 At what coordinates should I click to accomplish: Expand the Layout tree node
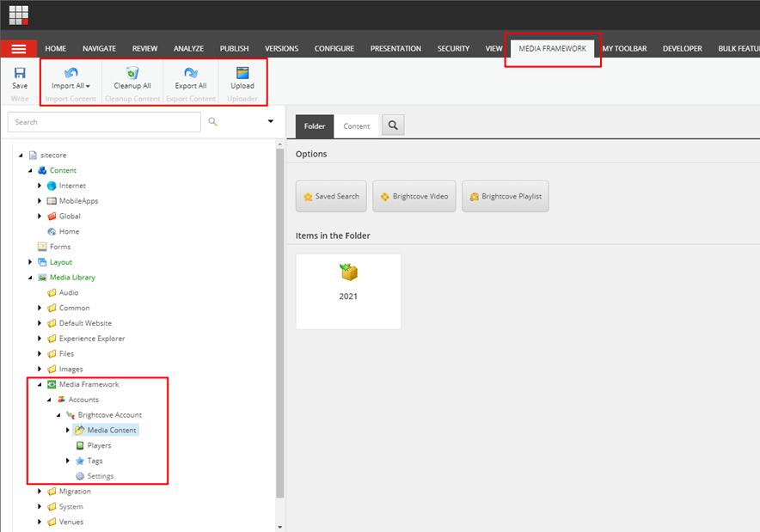click(30, 262)
